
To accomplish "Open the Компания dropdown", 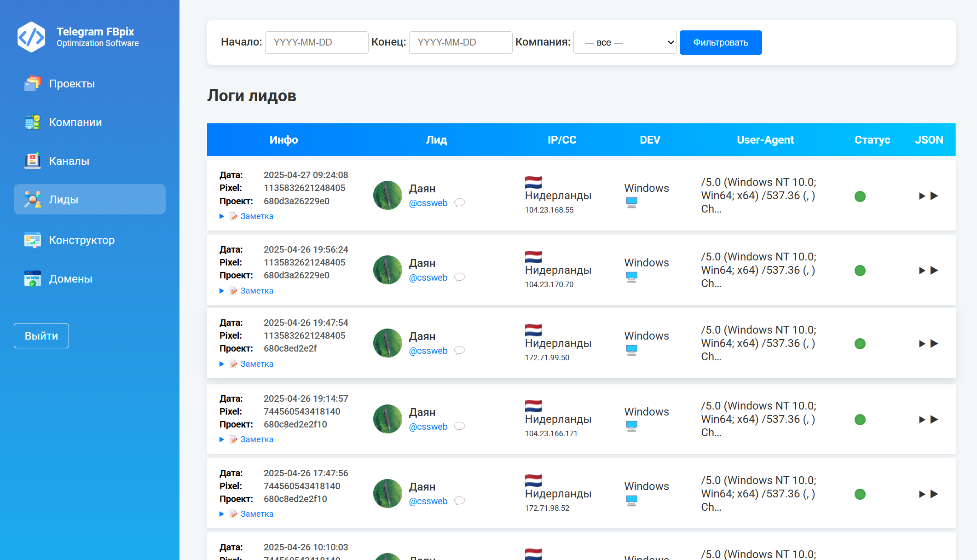I will tap(625, 42).
